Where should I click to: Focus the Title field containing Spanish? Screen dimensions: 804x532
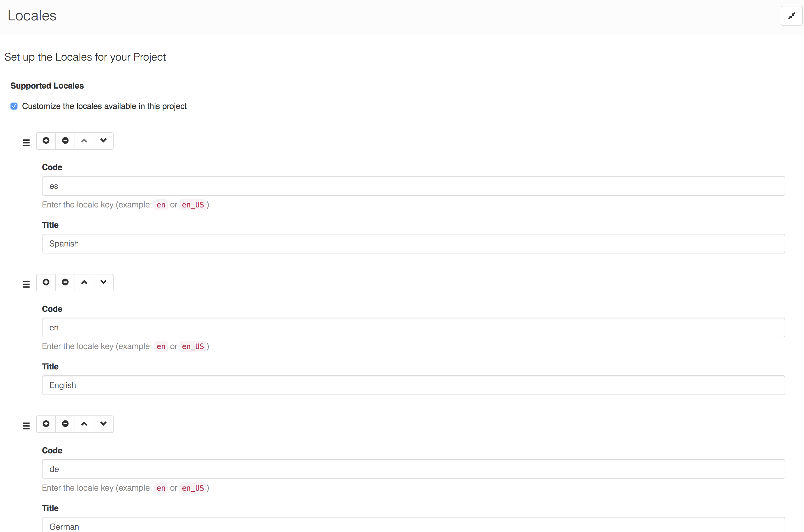point(413,244)
